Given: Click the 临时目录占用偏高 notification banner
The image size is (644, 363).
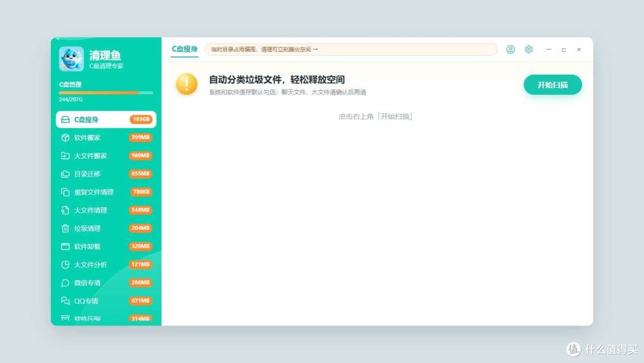Looking at the screenshot, I should (351, 50).
